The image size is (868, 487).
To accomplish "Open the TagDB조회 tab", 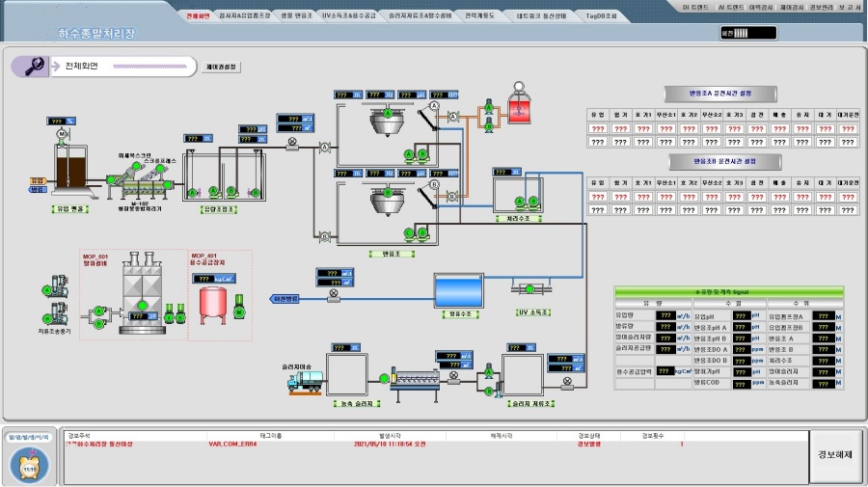I will coord(601,16).
